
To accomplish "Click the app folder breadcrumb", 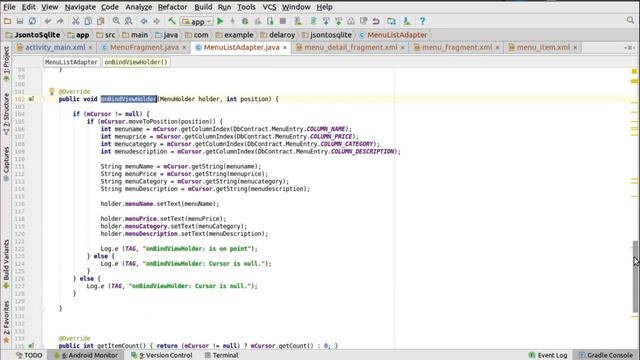I will (x=78, y=35).
